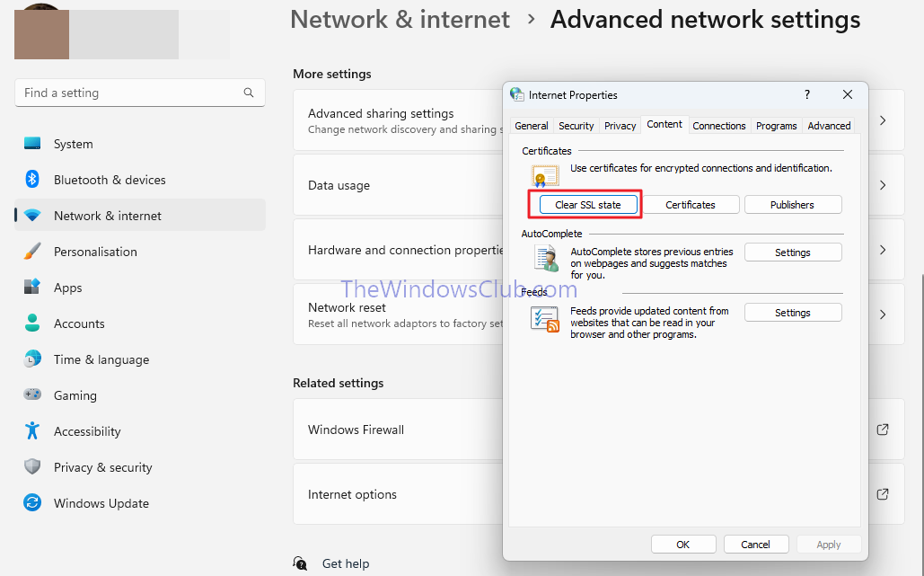The height and width of the screenshot is (576, 924).
Task: Click the search magnifier icon
Action: (x=249, y=93)
